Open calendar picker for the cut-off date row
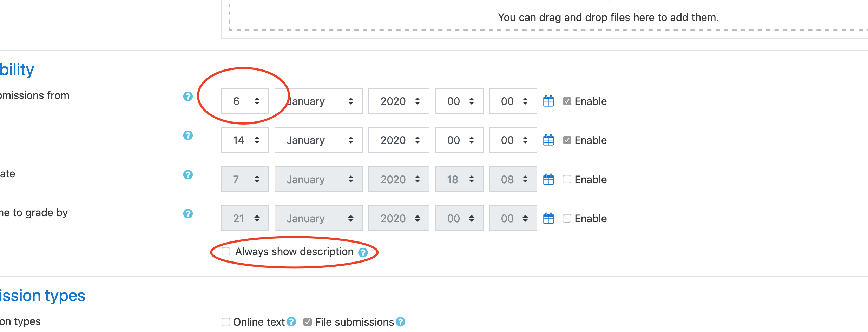This screenshot has height=332, width=868. pos(548,179)
